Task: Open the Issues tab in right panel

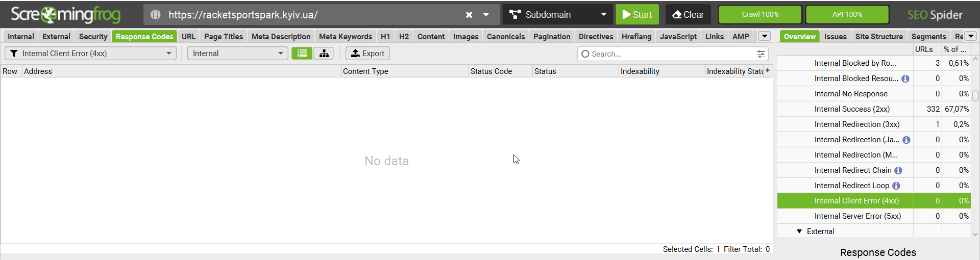Action: click(836, 37)
